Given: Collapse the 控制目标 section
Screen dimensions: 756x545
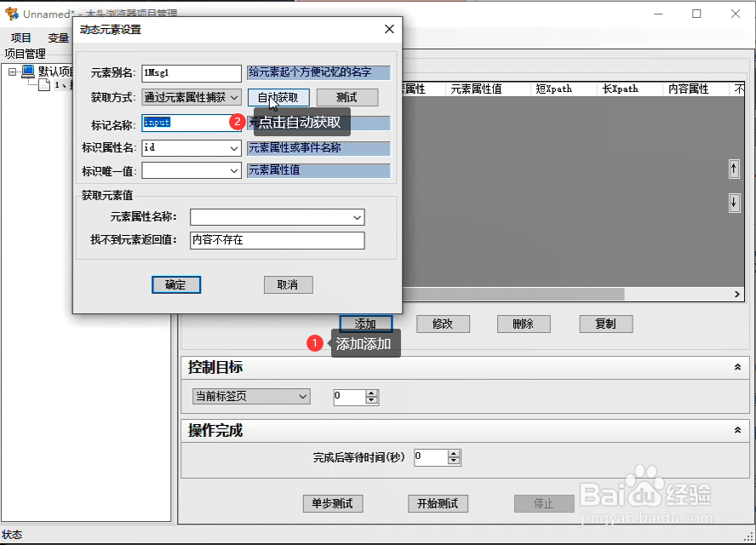Looking at the screenshot, I should (737, 367).
